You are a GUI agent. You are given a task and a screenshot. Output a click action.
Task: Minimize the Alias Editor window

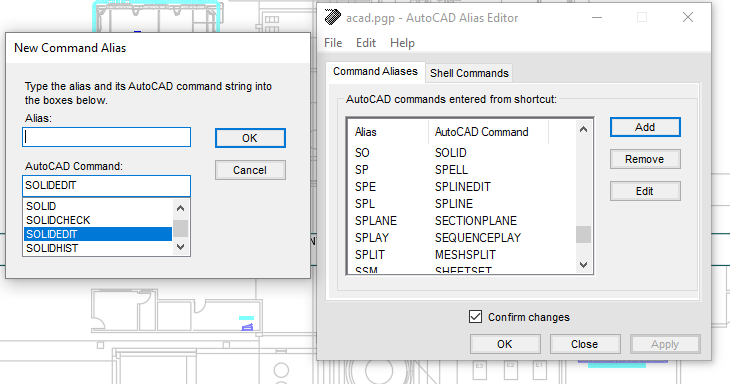pos(597,18)
